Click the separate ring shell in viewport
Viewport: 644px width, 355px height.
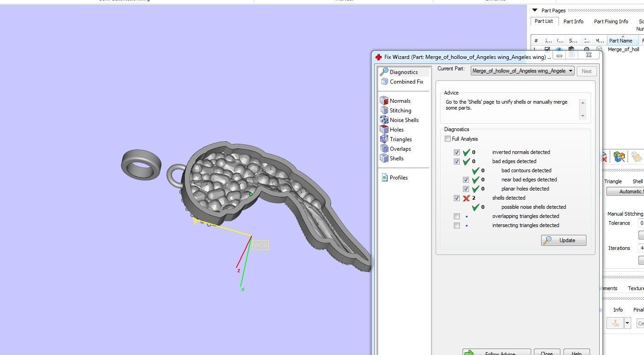pos(142,164)
